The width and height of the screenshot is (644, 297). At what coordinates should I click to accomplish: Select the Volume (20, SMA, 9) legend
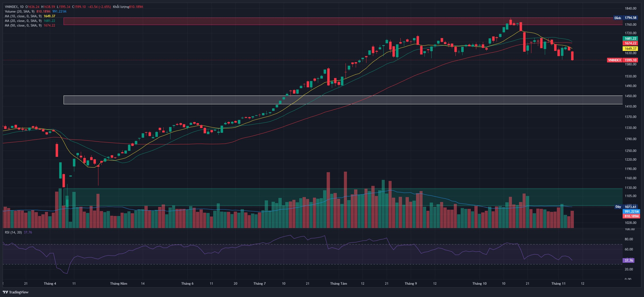(19, 11)
